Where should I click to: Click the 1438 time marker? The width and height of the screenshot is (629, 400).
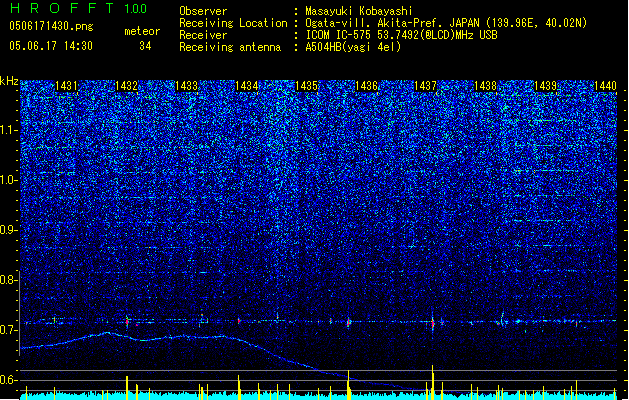tap(485, 86)
